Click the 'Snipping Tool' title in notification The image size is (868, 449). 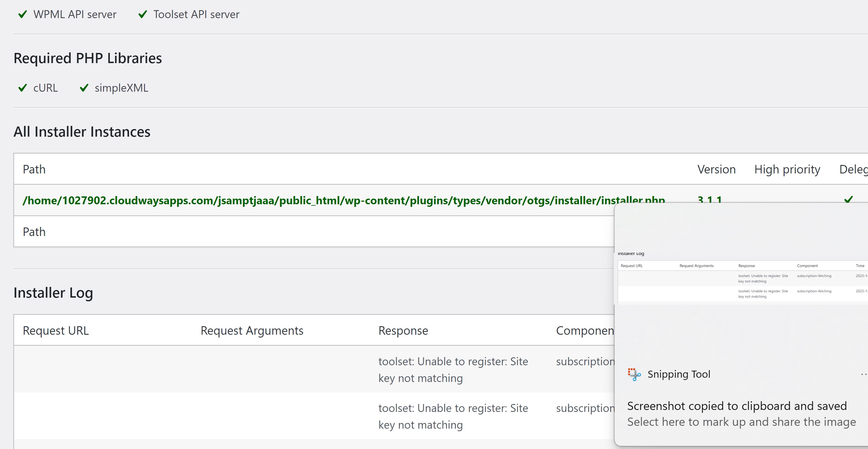[x=679, y=374]
